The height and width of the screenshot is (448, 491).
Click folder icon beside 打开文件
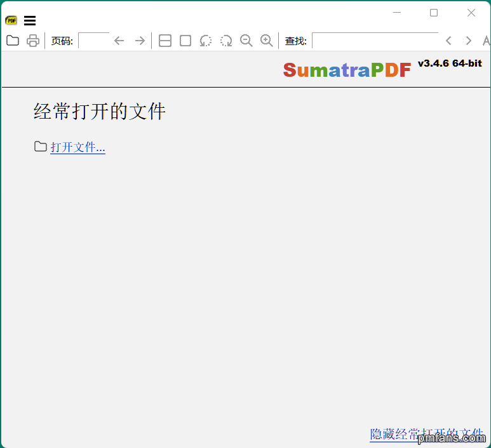[x=41, y=147]
